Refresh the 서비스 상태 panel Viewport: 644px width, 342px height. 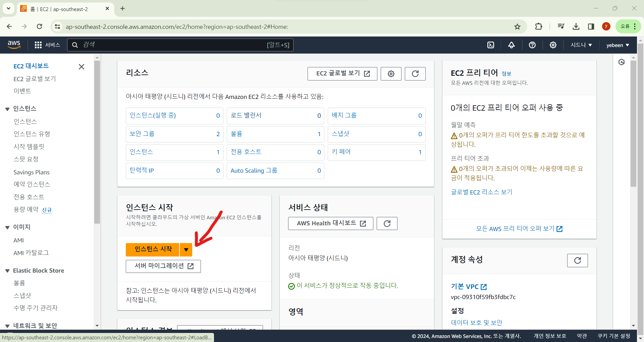point(387,223)
